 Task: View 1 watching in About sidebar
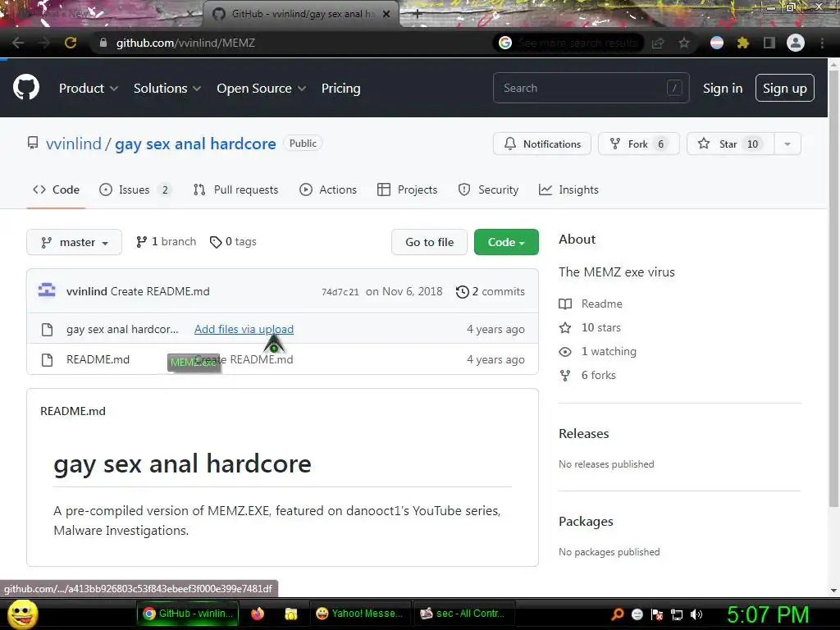598,351
